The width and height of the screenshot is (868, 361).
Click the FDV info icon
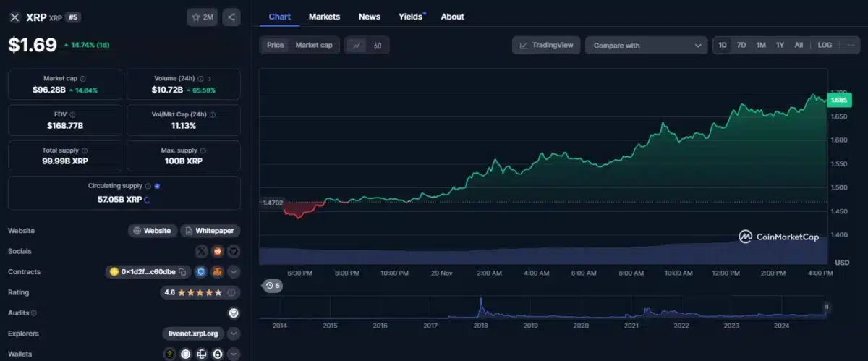[72, 114]
